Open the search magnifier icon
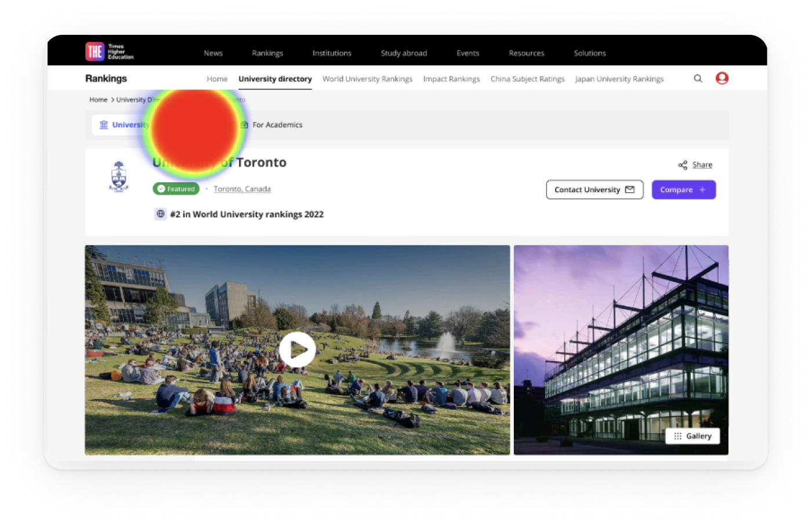 pos(698,78)
